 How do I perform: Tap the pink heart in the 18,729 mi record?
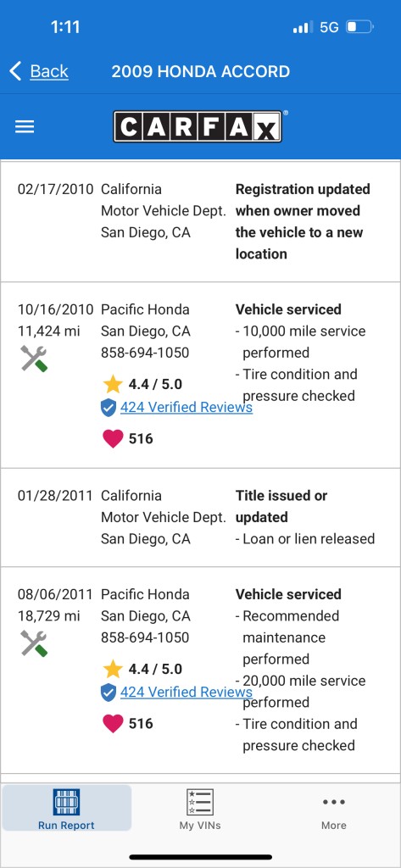click(113, 724)
